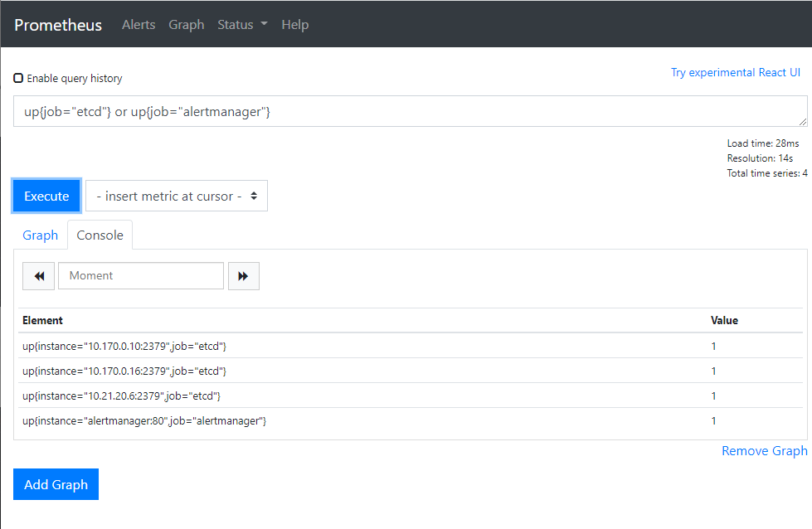Click the Remove Graph link

(x=764, y=451)
